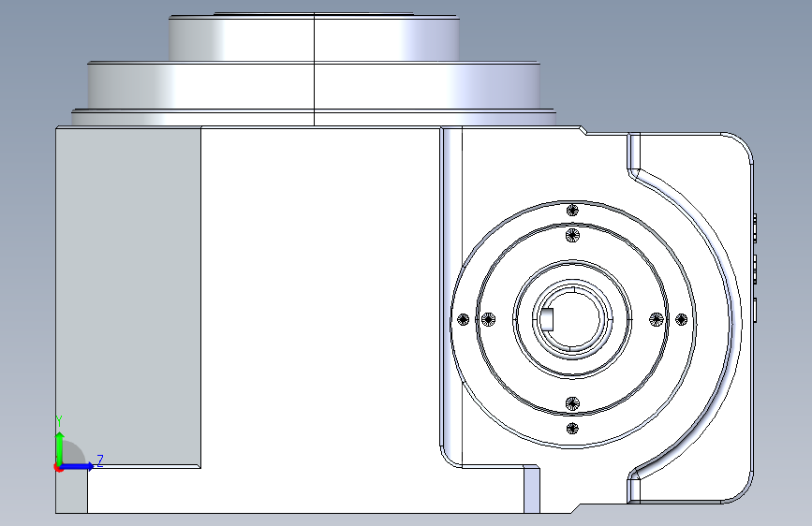Select the rectangular keyway slot in the shaft bore

click(547, 319)
